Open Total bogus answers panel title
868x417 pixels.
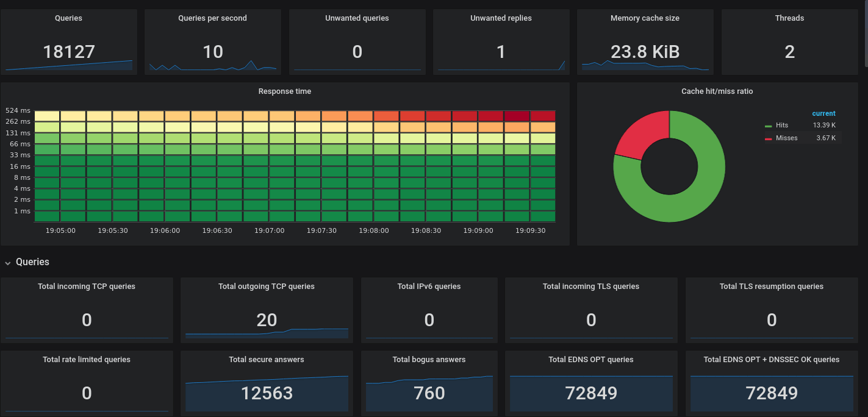(x=429, y=360)
